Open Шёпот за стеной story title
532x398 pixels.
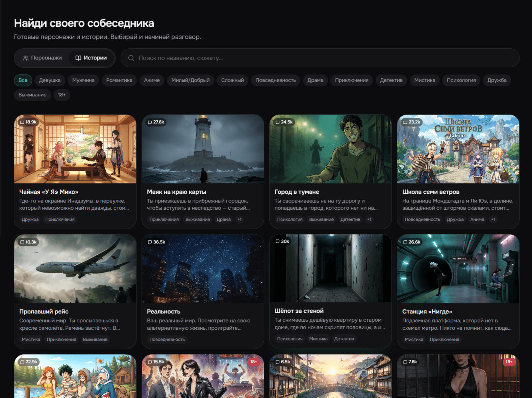coord(299,311)
